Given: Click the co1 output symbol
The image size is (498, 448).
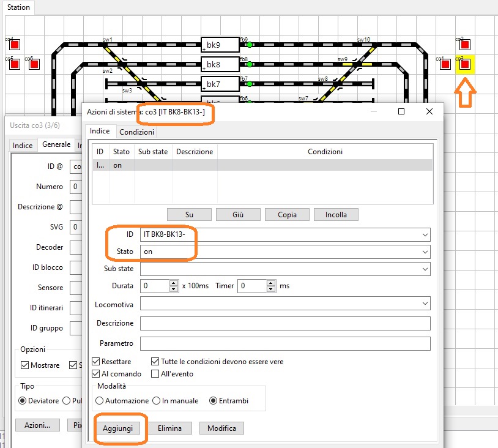Looking at the screenshot, I should pos(445,64).
